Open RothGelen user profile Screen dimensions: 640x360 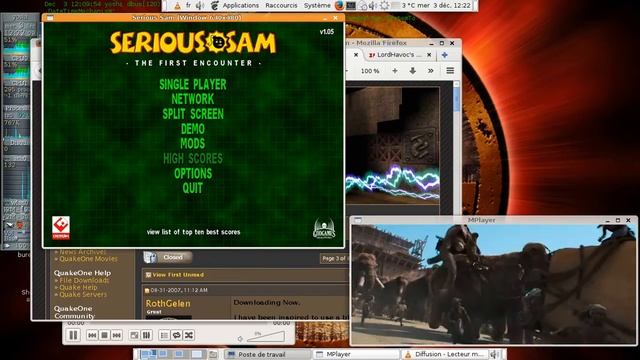tap(168, 303)
